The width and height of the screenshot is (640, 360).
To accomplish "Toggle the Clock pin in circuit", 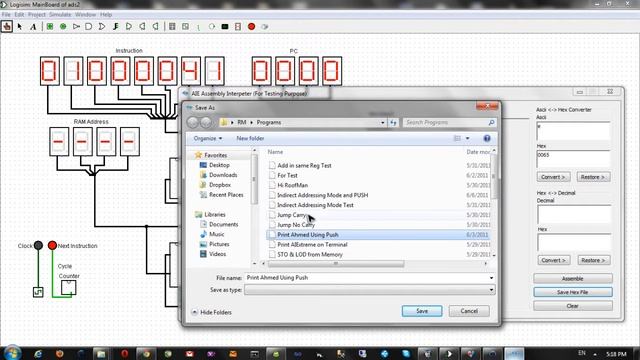I will 38,245.
